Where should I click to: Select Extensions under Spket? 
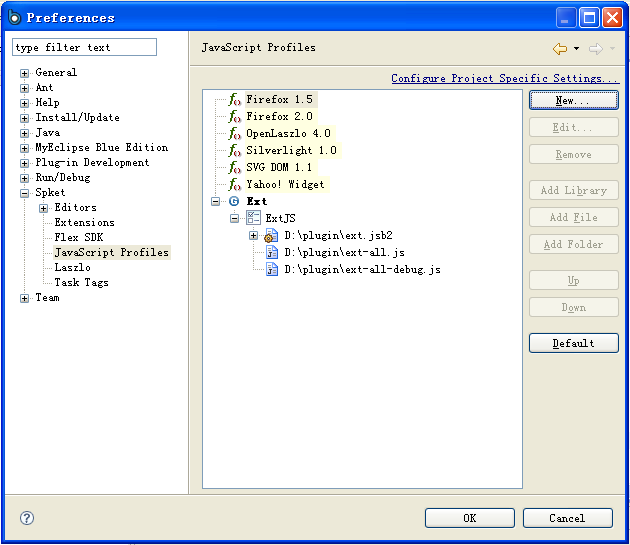point(84,222)
